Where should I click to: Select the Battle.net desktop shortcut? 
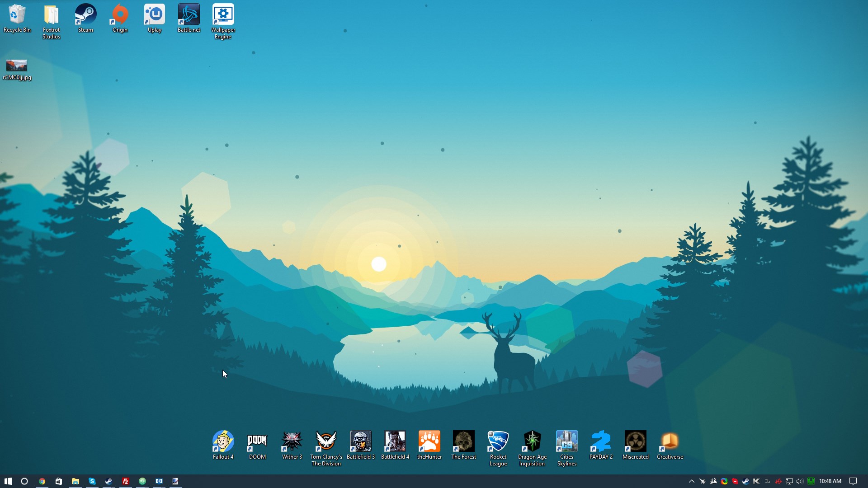189,19
